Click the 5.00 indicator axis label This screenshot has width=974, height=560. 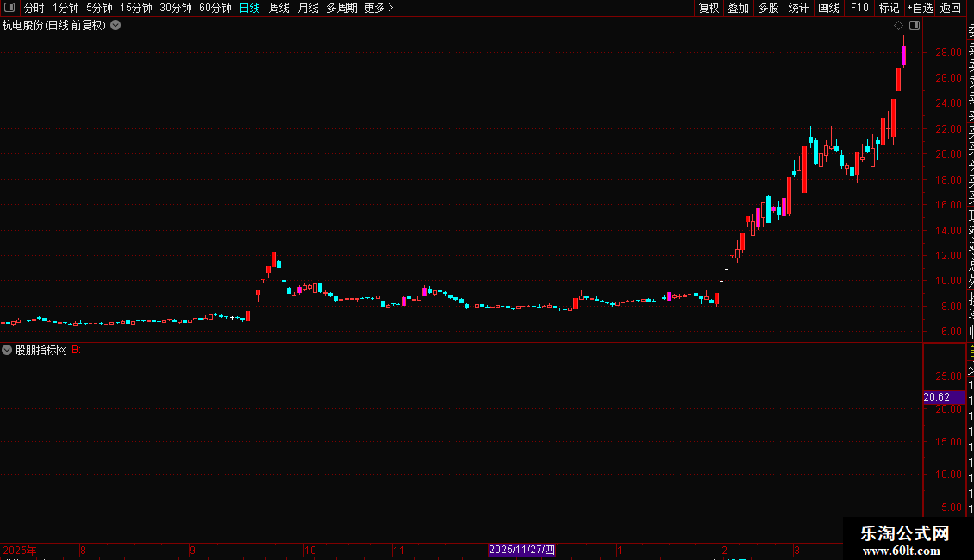[952, 507]
